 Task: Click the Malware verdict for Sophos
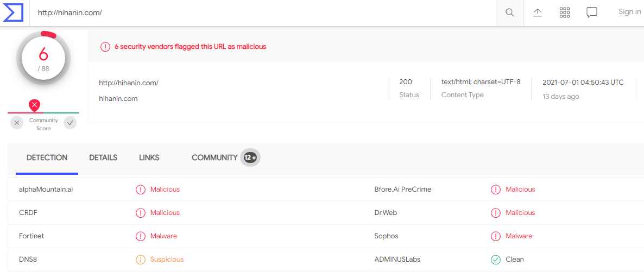pos(519,236)
